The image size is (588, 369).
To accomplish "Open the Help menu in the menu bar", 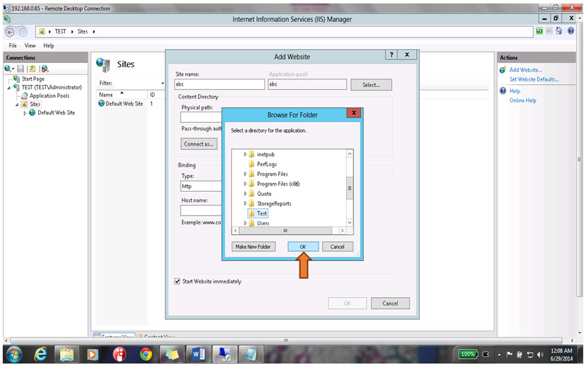I will [49, 45].
